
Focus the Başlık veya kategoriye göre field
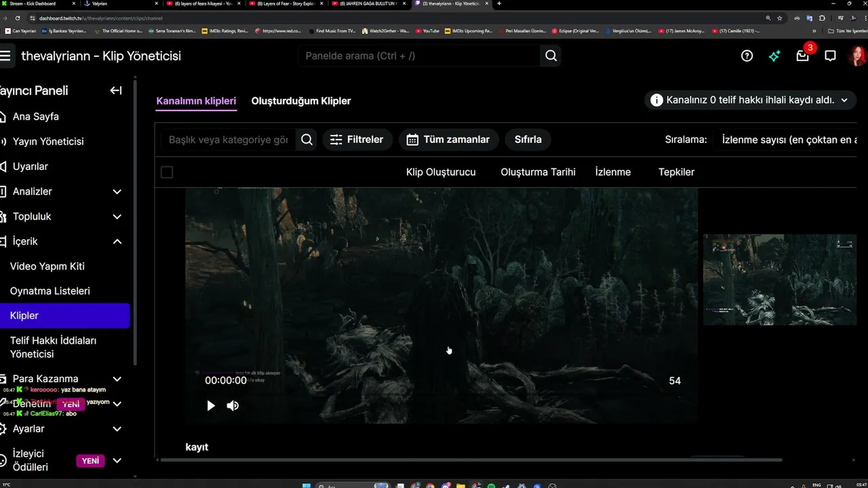click(229, 140)
